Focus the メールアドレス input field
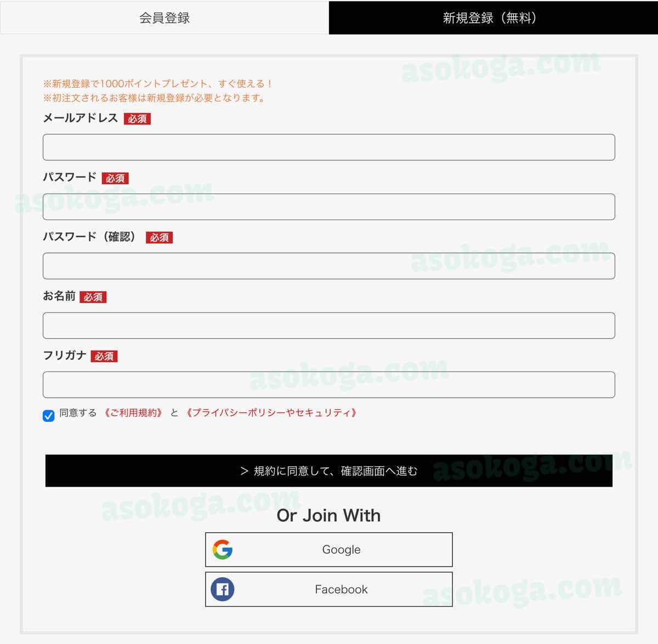Viewport: 658px width, 644px height. pos(329,147)
